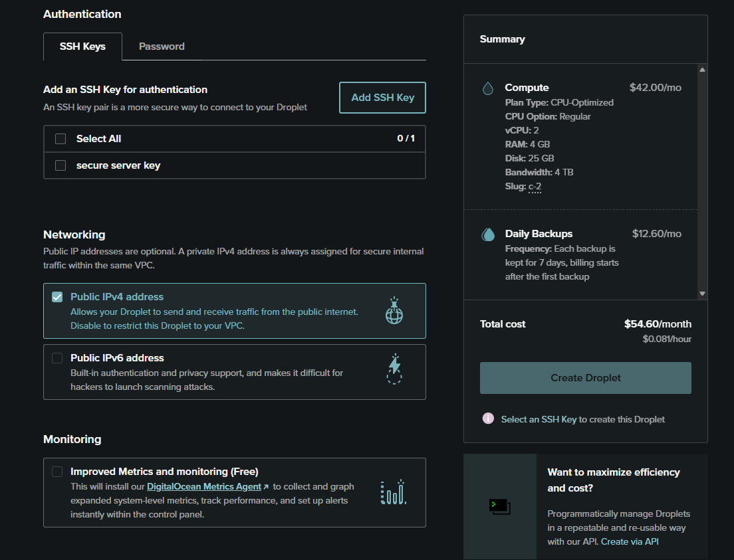Check the Select All SSH keys checkbox
Image resolution: width=734 pixels, height=560 pixels.
[61, 139]
